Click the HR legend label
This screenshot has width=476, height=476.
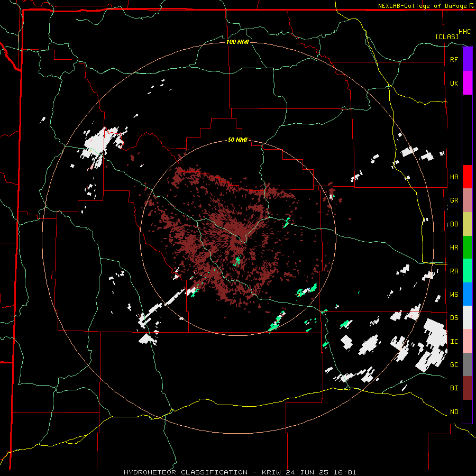(454, 248)
